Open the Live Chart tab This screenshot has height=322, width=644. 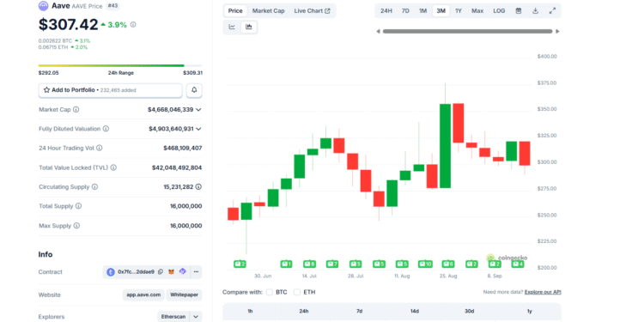[x=313, y=11]
